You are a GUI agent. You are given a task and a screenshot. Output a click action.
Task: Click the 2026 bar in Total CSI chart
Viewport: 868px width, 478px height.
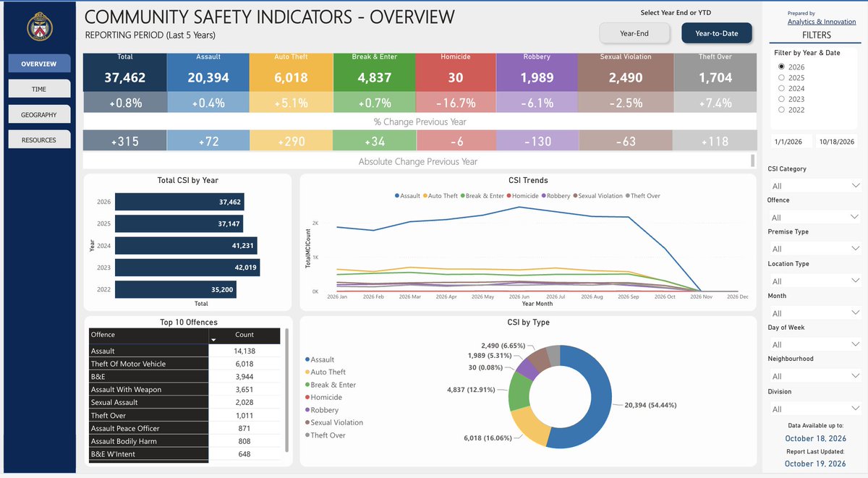(181, 202)
